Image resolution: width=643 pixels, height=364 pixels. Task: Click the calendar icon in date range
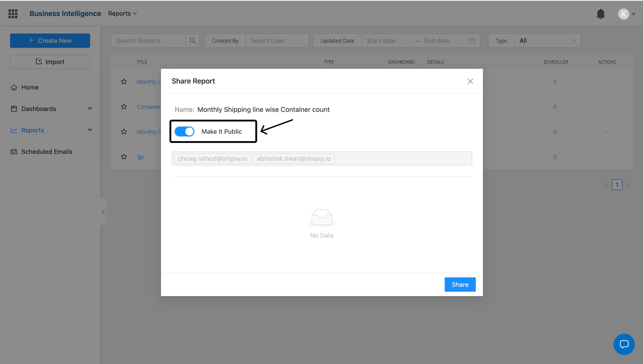pos(472,40)
